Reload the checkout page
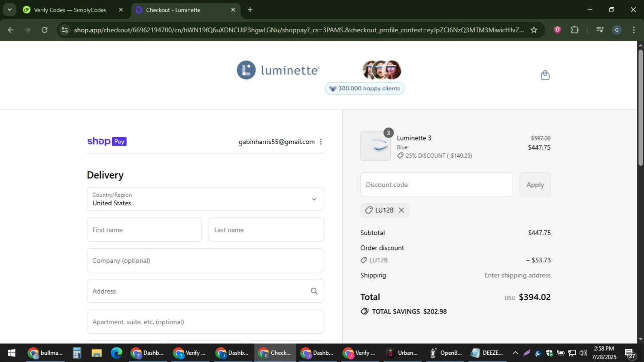Viewport: 644px width, 362px height. pyautogui.click(x=45, y=30)
